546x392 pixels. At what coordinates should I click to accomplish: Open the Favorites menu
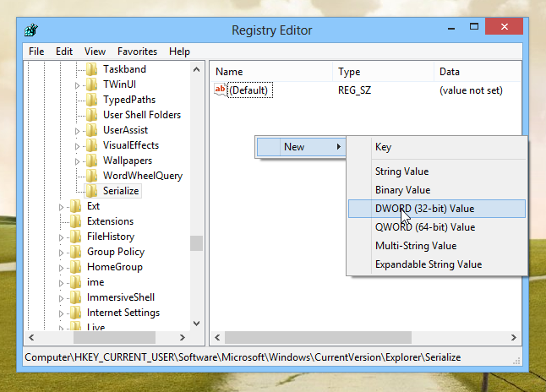click(137, 52)
